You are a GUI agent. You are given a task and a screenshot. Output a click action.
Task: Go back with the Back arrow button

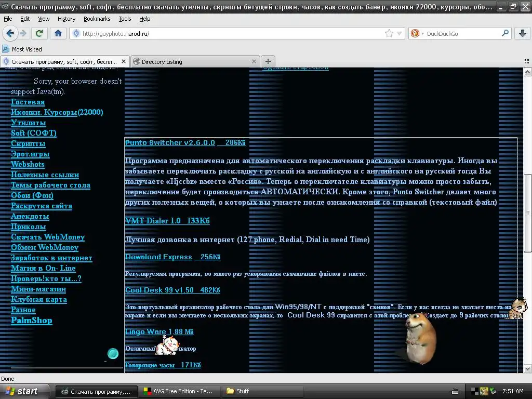10,33
